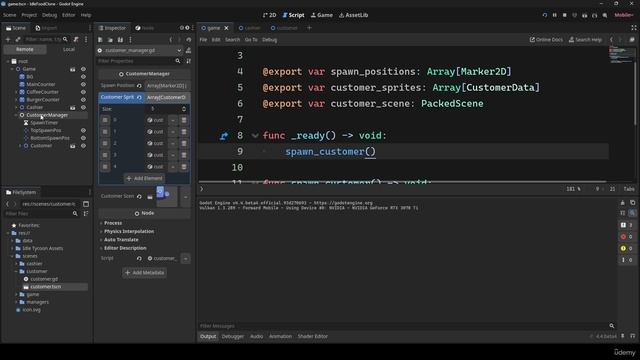Switch to the Game workspace
640x360 pixels.
tap(322, 15)
